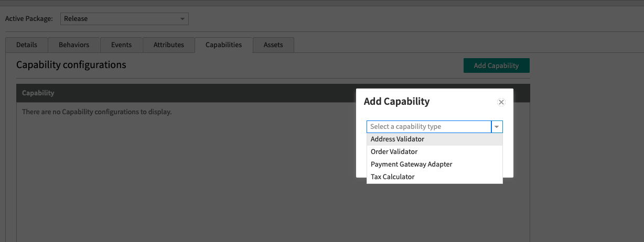Click the Add Capability dialog title
This screenshot has width=644, height=242.
coord(396,102)
